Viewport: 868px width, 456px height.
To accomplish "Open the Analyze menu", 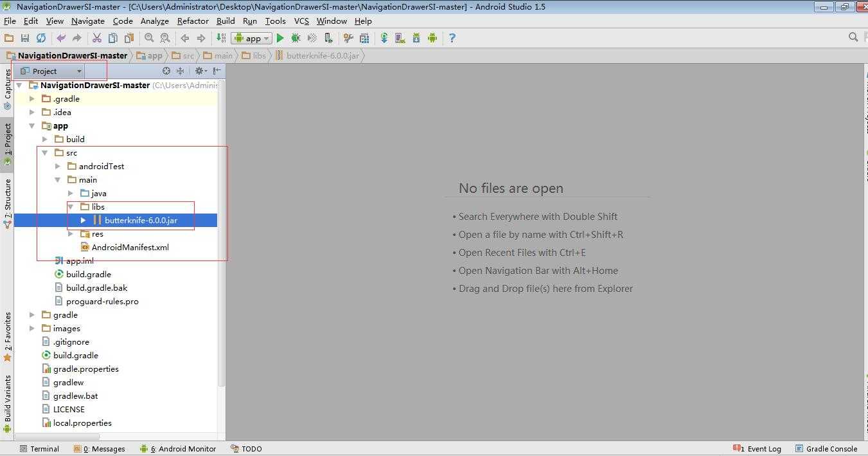I will [x=154, y=21].
